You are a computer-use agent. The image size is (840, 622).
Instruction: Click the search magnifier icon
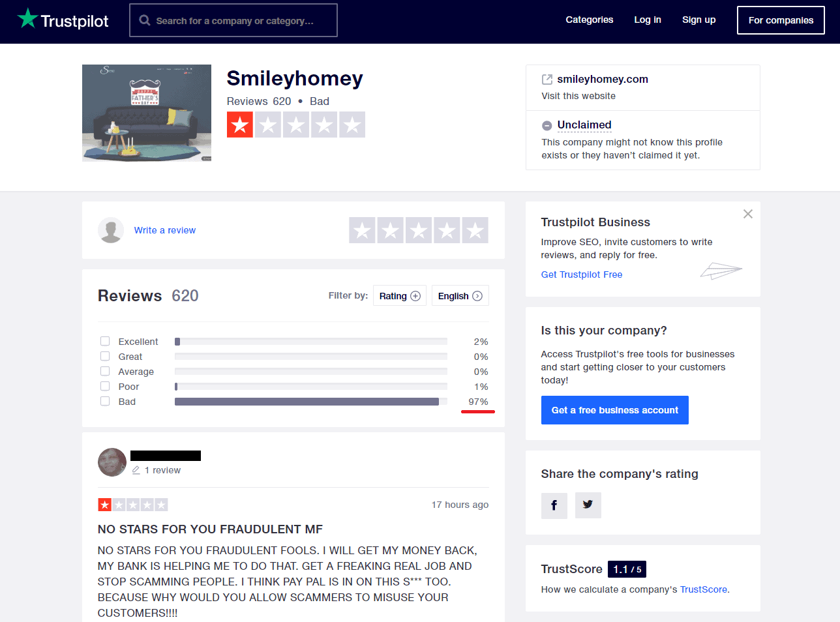[145, 20]
